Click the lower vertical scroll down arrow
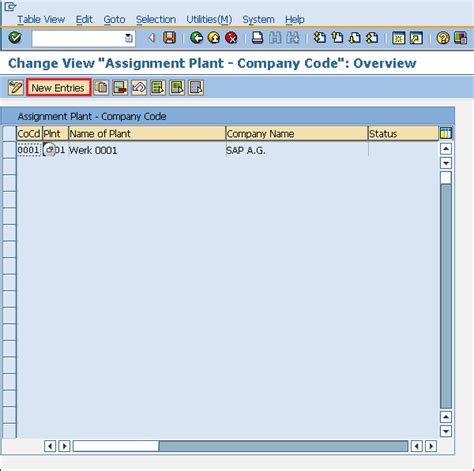 tap(446, 431)
